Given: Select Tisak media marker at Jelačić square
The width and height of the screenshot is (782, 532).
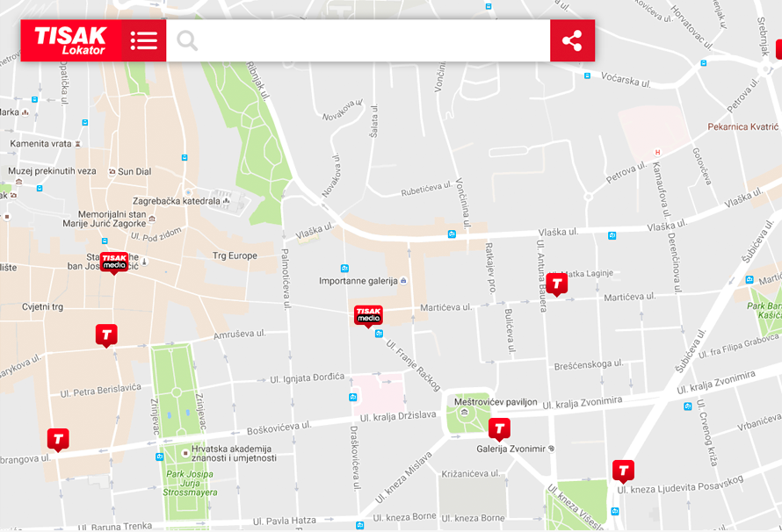Looking at the screenshot, I should pyautogui.click(x=114, y=262).
